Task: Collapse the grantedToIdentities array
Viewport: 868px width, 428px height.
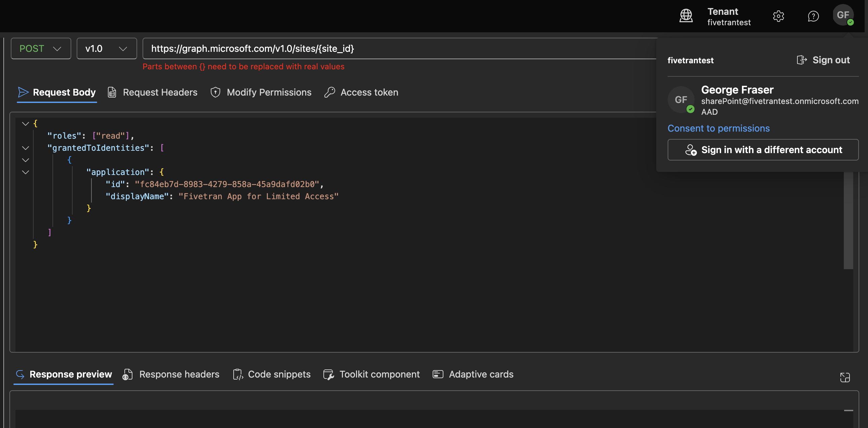Action: point(25,148)
